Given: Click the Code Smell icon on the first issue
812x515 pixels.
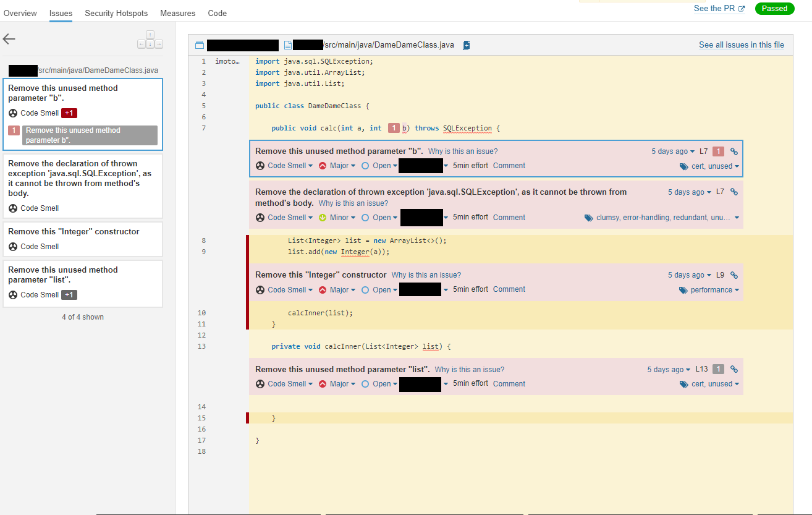Looking at the screenshot, I should [260, 165].
